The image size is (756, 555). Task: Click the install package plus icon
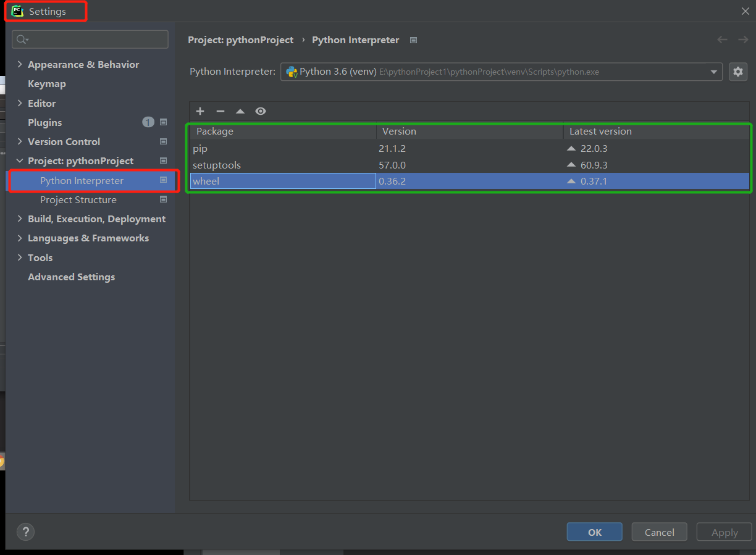coord(200,111)
